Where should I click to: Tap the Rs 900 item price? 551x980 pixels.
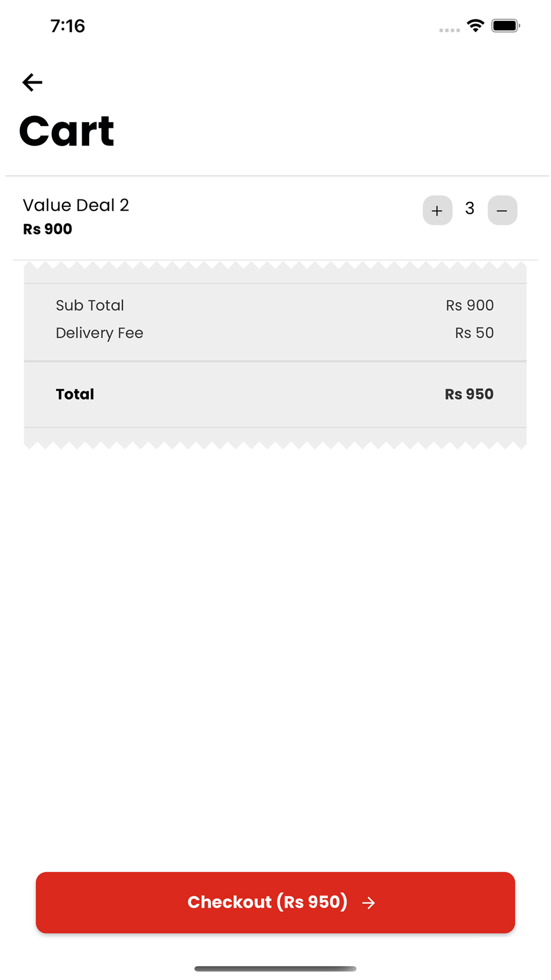(x=47, y=229)
